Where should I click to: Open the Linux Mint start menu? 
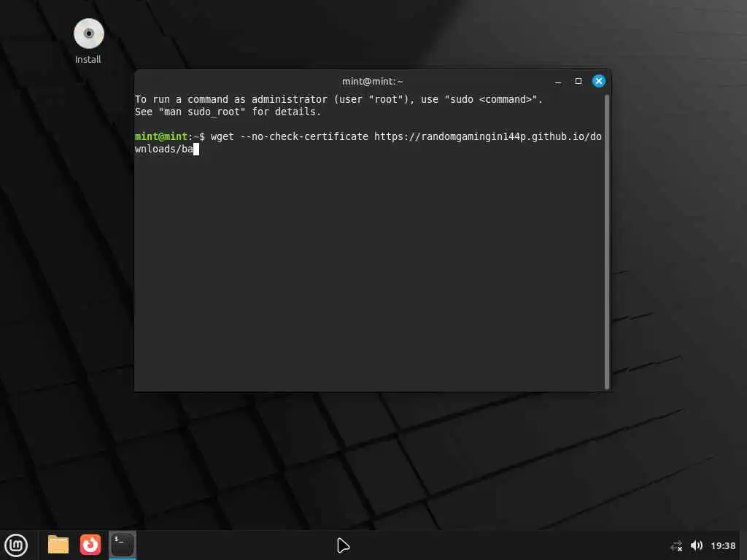pos(16,545)
